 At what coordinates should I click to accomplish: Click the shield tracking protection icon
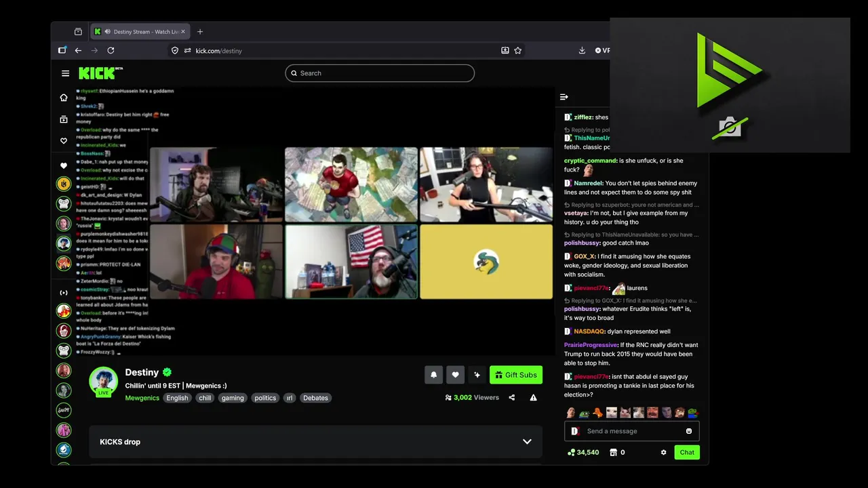point(175,50)
